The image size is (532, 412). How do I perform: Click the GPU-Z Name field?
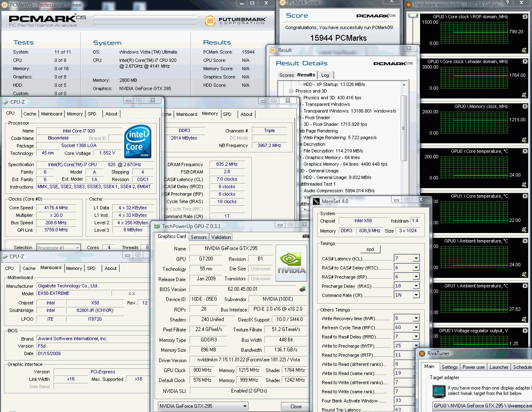tap(231, 248)
